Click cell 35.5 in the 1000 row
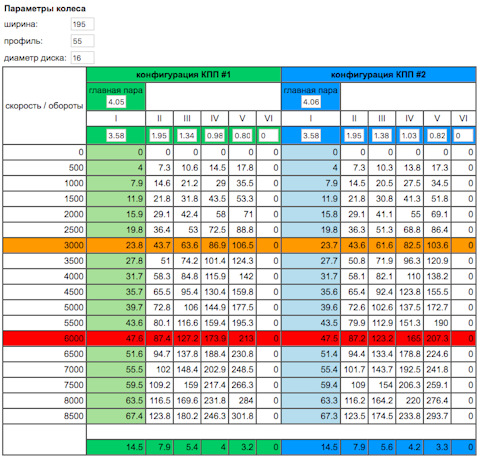This screenshot has width=480, height=461. [242, 183]
